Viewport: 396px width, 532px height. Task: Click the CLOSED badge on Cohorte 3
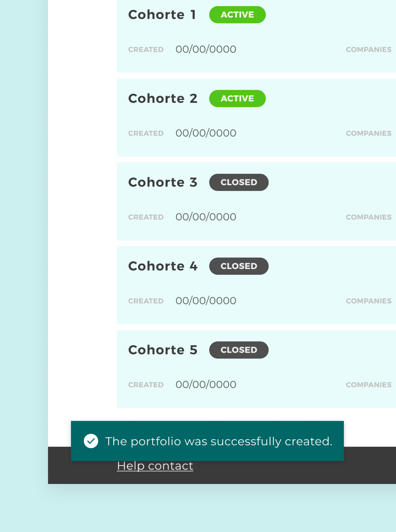(x=239, y=182)
